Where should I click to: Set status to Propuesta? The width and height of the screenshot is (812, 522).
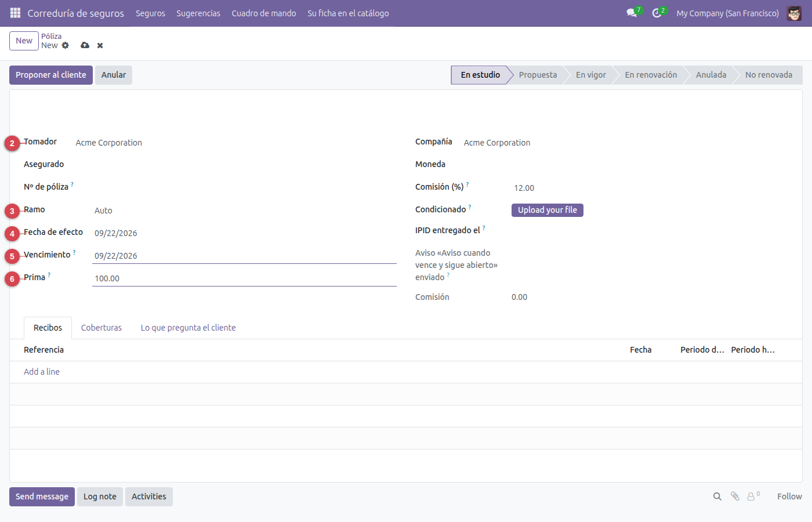[538, 75]
